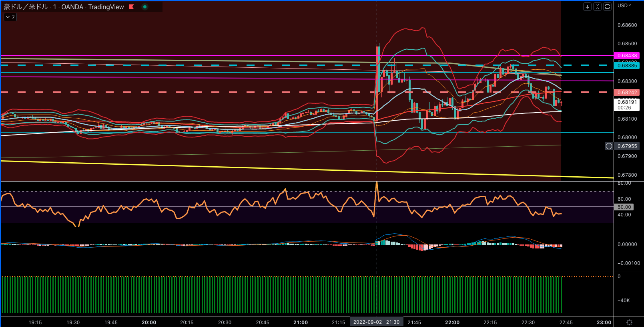Screen dimensions: 644x327
Task: Click the green market status dot
Action: click(x=145, y=7)
